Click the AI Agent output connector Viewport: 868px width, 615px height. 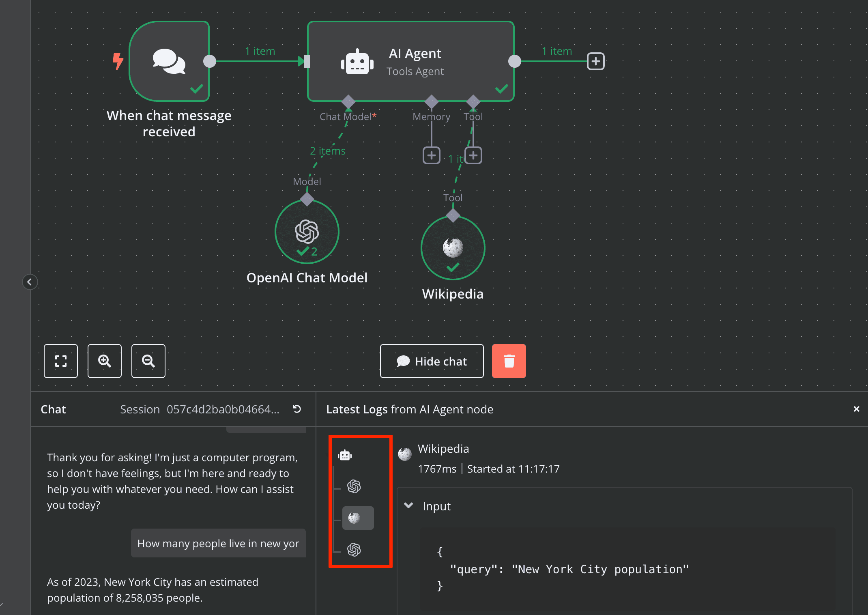514,61
